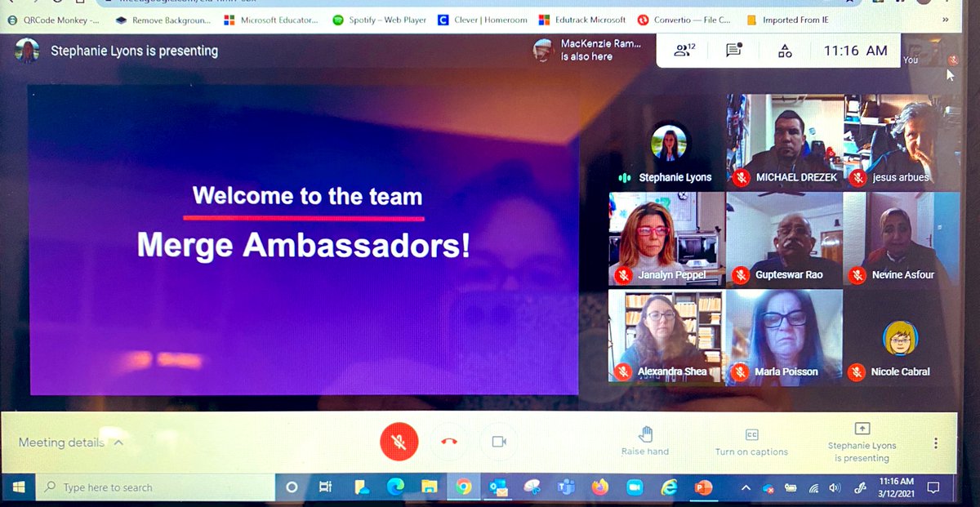Viewport: 980px width, 507px height.
Task: Click Stephanie Lyons is presenting button
Action: click(862, 442)
